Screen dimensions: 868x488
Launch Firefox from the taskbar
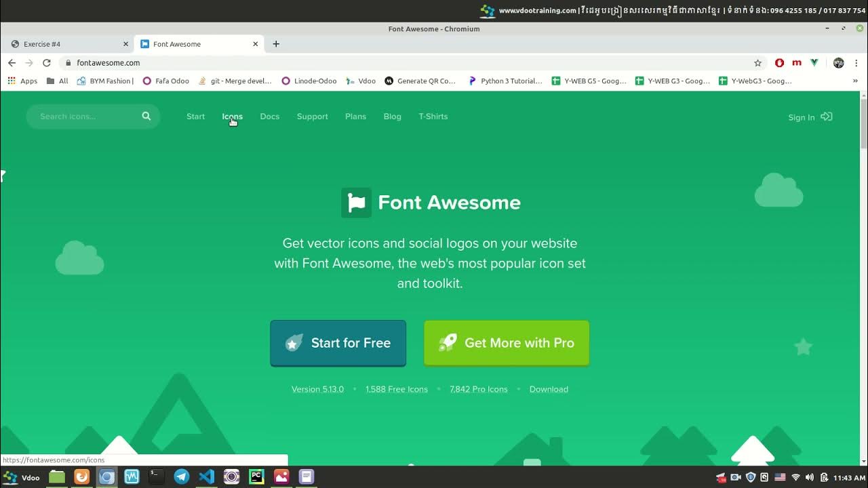point(81,476)
